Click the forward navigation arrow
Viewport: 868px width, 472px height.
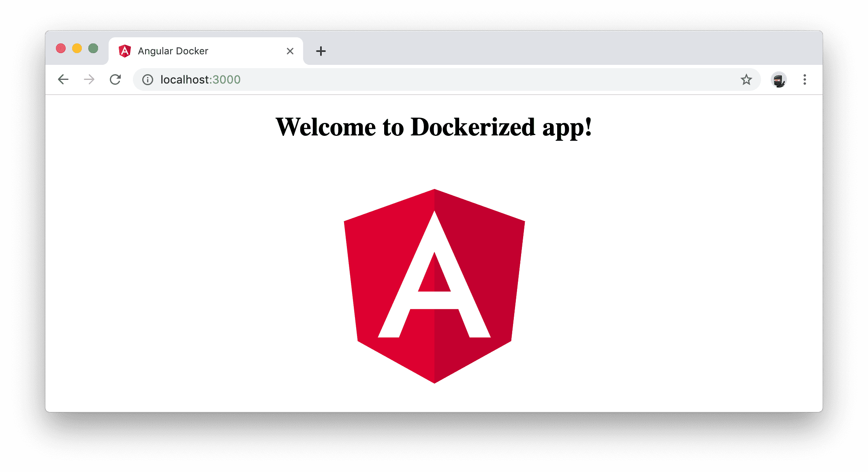89,79
